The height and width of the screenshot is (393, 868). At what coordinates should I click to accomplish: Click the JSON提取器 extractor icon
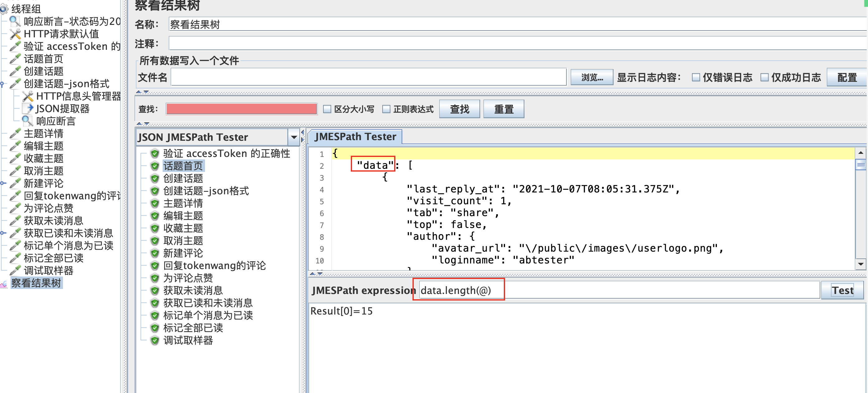click(x=28, y=108)
